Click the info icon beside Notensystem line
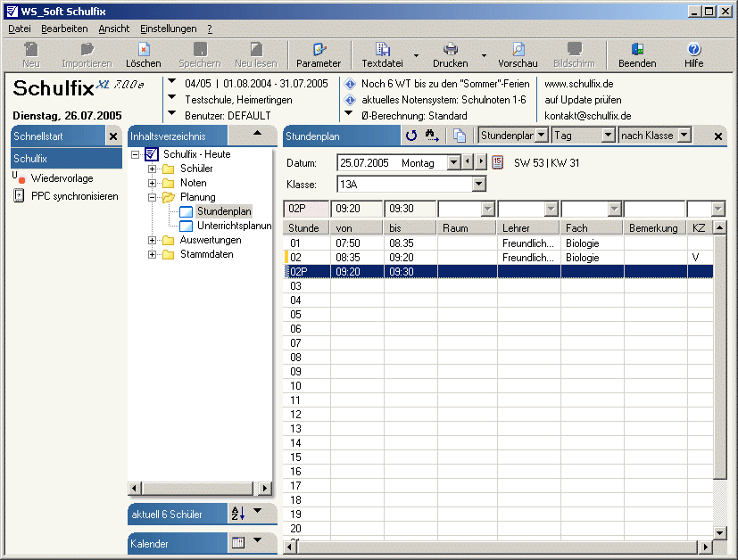The width and height of the screenshot is (738, 560). pyautogui.click(x=350, y=100)
